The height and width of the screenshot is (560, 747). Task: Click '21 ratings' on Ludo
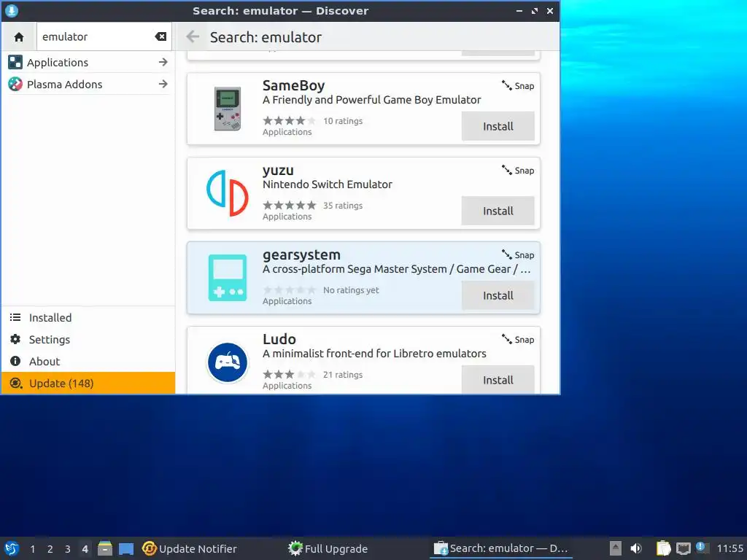tap(343, 375)
